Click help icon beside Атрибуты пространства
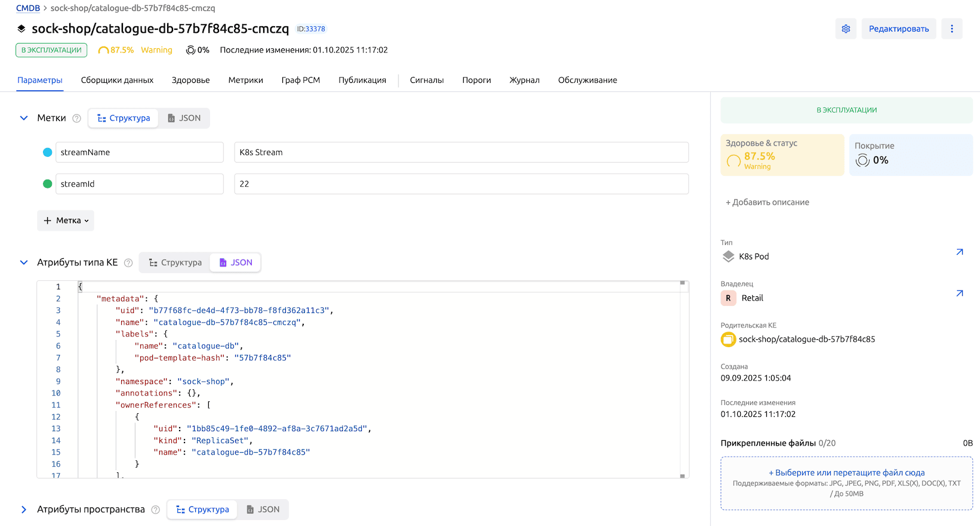Image resolution: width=980 pixels, height=526 pixels. [x=155, y=509]
